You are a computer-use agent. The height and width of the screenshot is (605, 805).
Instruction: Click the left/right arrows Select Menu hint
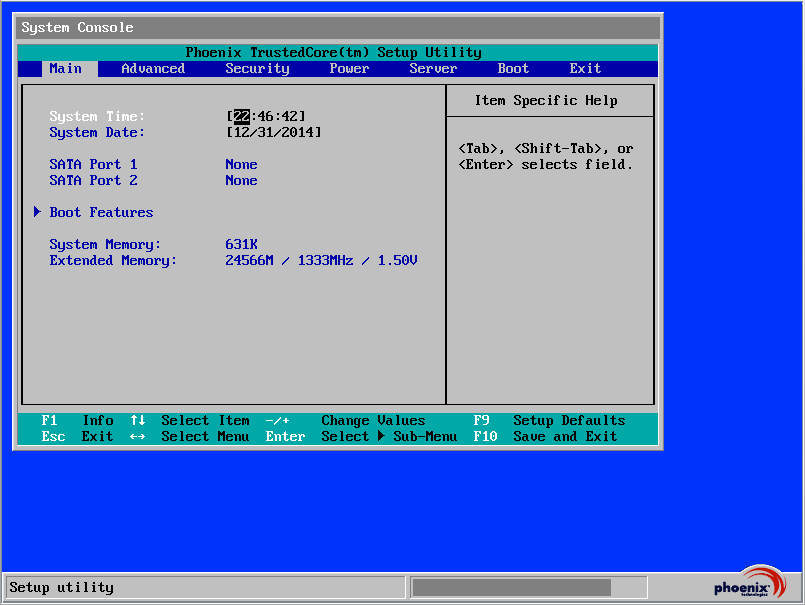[x=189, y=437]
